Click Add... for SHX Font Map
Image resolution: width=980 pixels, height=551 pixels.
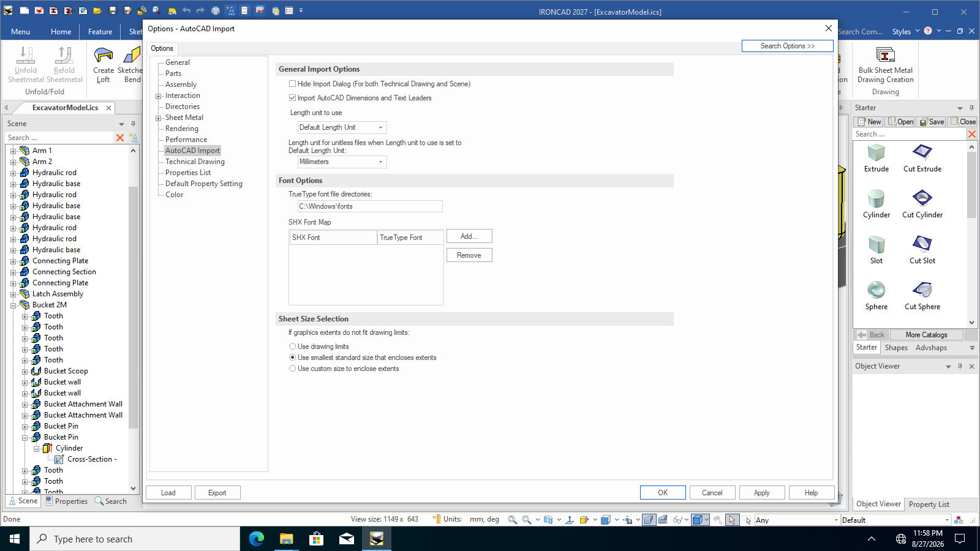coord(469,236)
